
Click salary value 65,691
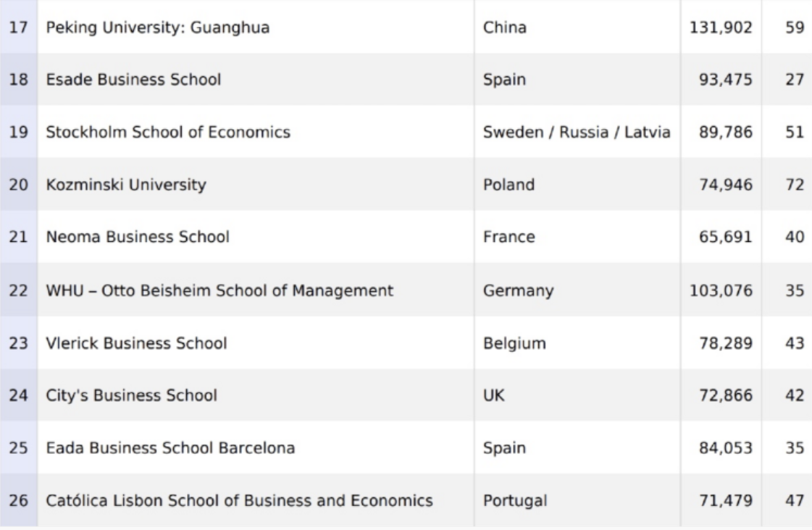click(732, 237)
